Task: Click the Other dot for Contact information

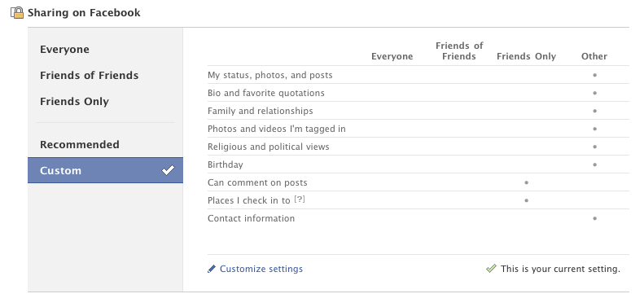Action: click(x=594, y=218)
